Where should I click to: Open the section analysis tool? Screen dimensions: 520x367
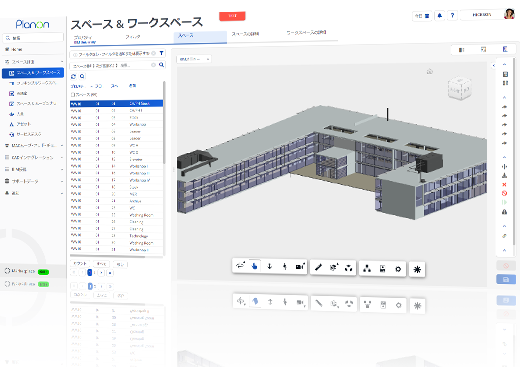[334, 267]
